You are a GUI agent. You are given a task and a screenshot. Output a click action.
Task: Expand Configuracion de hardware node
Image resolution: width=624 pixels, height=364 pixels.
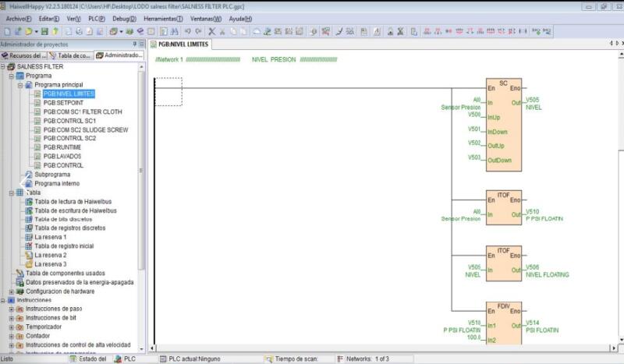click(x=11, y=292)
